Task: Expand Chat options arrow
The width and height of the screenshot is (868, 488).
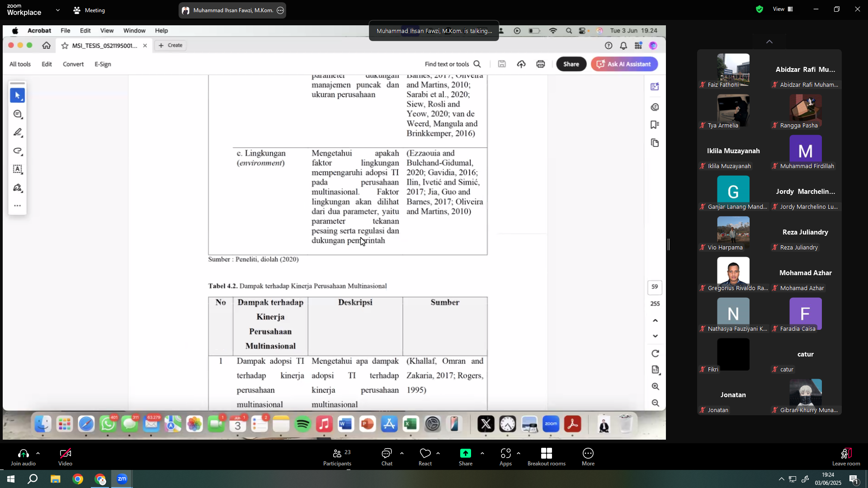Action: pos(402,453)
